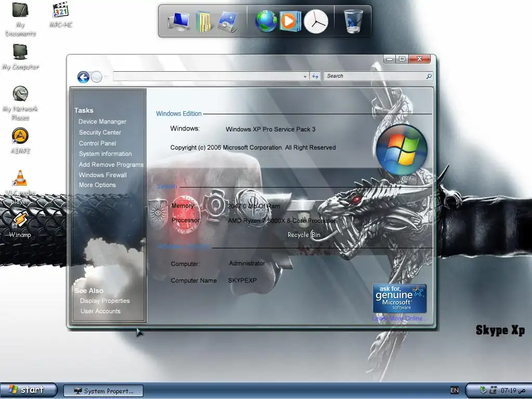
Task: Launch the media player dock icon
Action: coord(290,21)
